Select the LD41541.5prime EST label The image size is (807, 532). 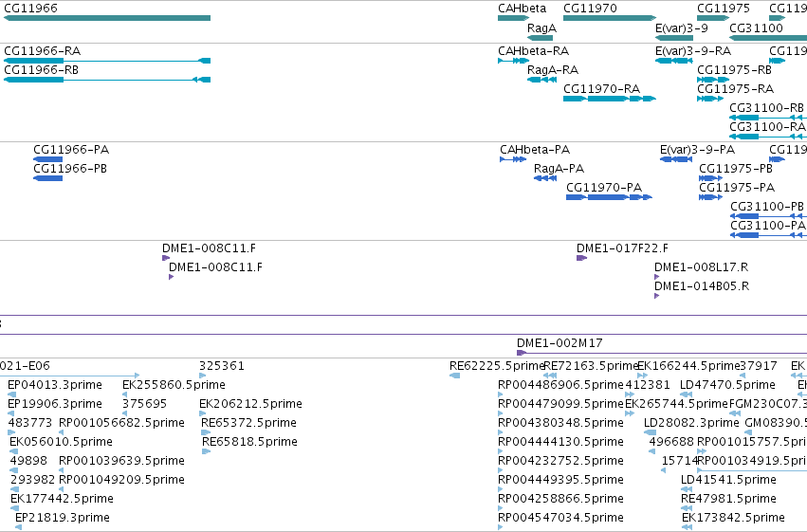coord(728,480)
